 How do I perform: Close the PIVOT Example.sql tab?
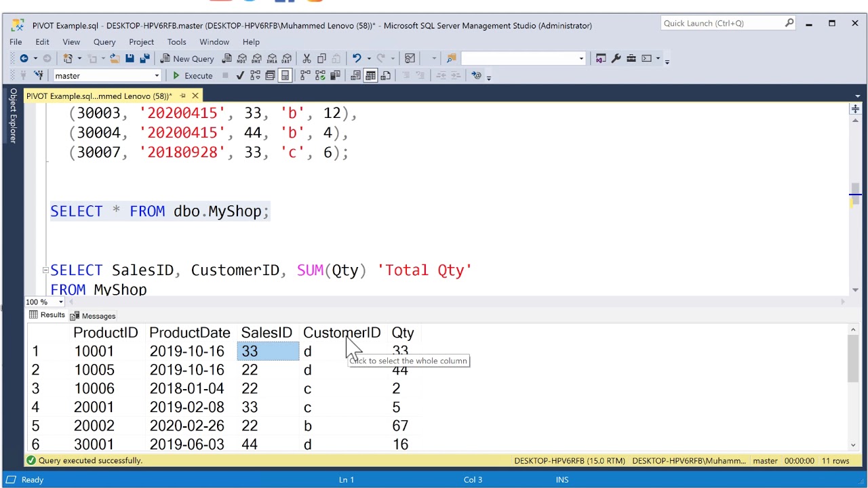(195, 96)
